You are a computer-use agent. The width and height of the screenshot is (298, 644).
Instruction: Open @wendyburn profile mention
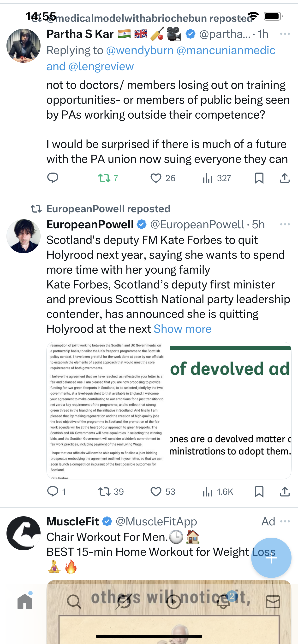tap(140, 50)
